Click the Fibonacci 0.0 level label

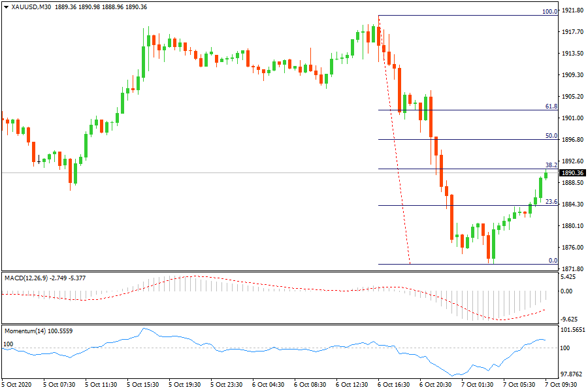click(553, 261)
